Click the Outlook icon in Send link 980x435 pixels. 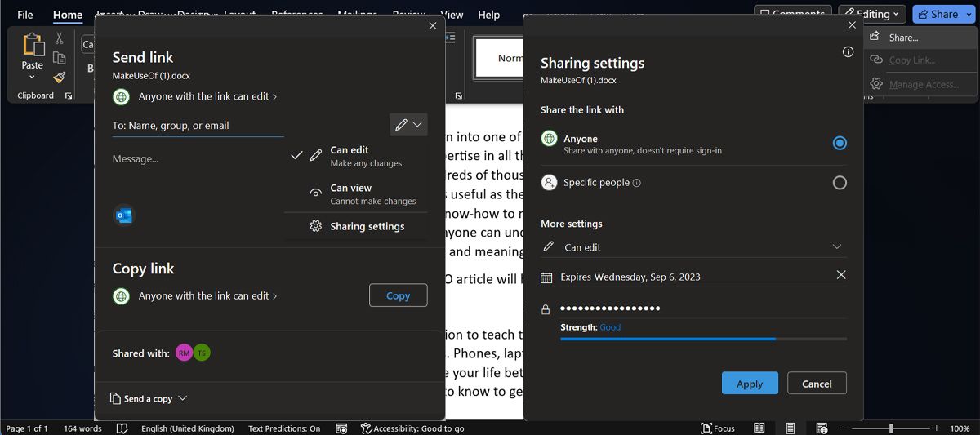pyautogui.click(x=124, y=215)
